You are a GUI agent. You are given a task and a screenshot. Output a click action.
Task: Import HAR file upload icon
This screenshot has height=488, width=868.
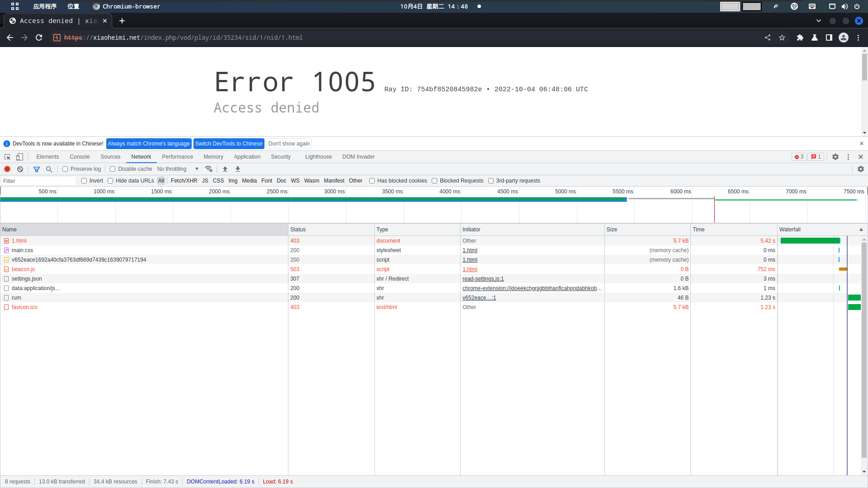[225, 169]
